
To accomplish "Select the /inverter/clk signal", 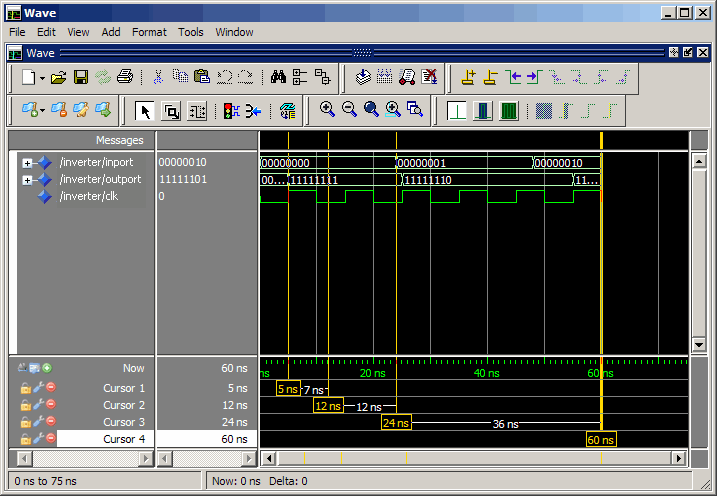I will click(x=89, y=196).
